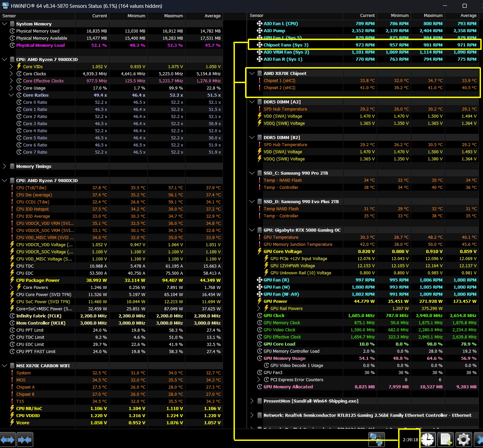The width and height of the screenshot is (483, 448).
Task: Click the shrink columns inward arrows button
Action: [x=25, y=440]
